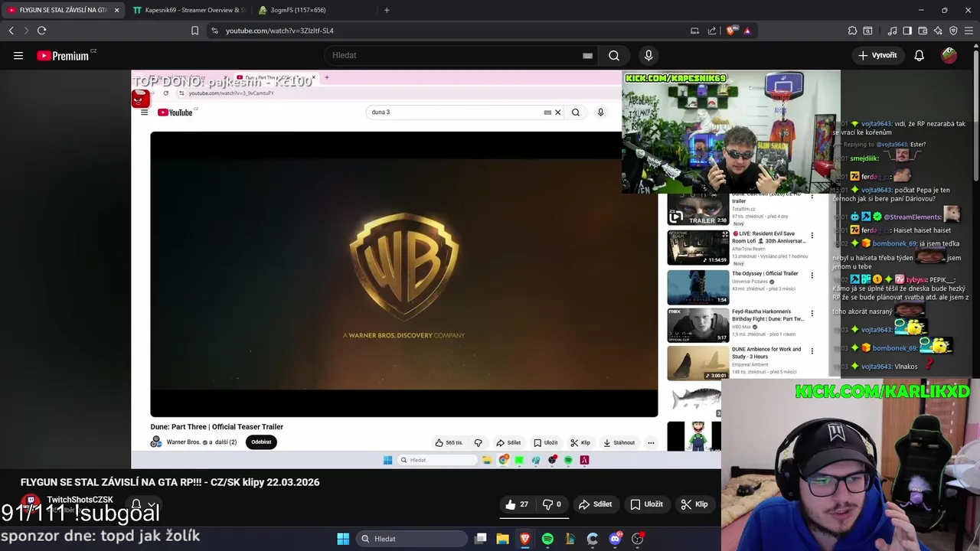Install app using the address bar screen icon

(x=695, y=31)
